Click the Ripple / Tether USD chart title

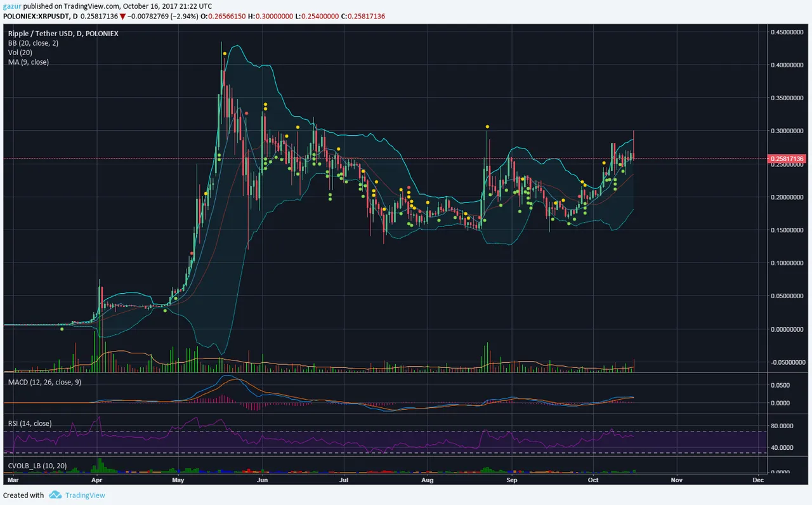[x=63, y=33]
